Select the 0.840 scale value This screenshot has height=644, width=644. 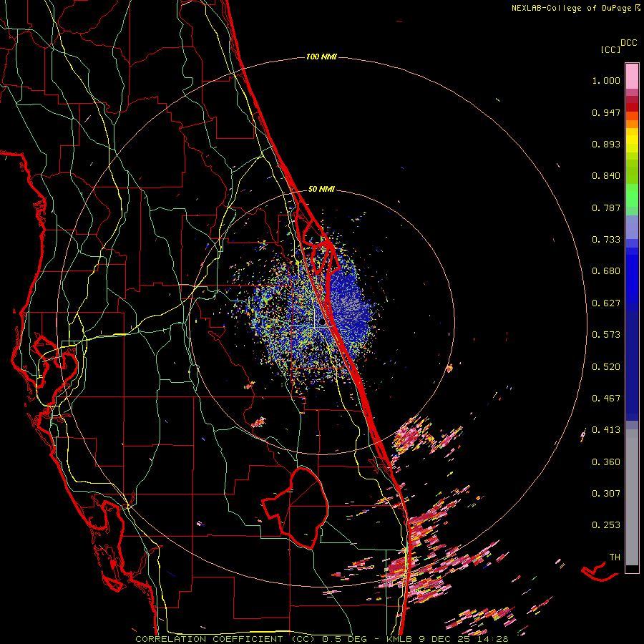(x=606, y=176)
